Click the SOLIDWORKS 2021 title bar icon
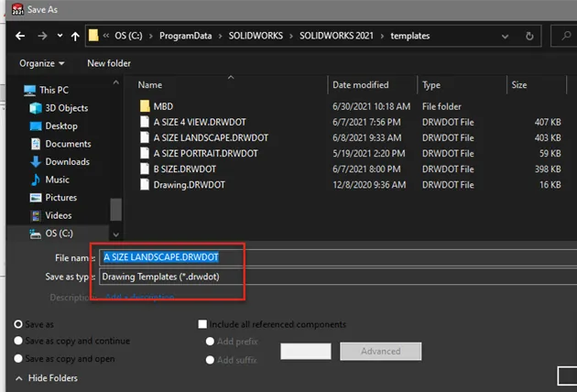 pos(17,9)
